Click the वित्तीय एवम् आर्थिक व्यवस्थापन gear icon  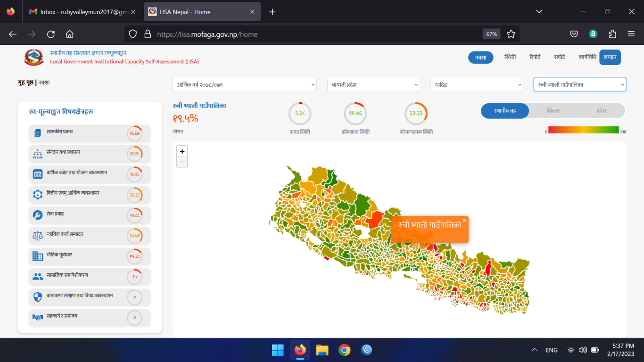click(x=38, y=195)
